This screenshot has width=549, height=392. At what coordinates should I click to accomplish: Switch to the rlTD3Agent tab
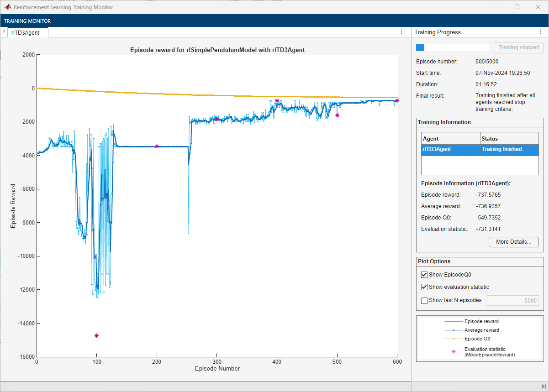26,32
